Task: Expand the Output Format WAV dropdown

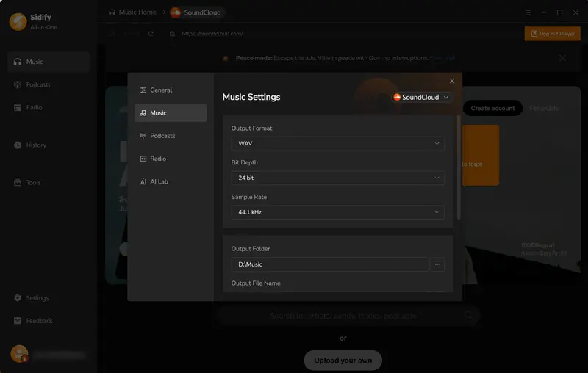Action: 338,143
